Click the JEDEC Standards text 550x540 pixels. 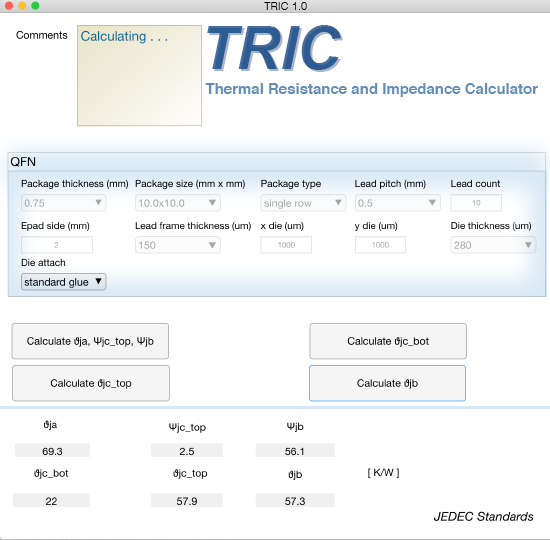483,516
